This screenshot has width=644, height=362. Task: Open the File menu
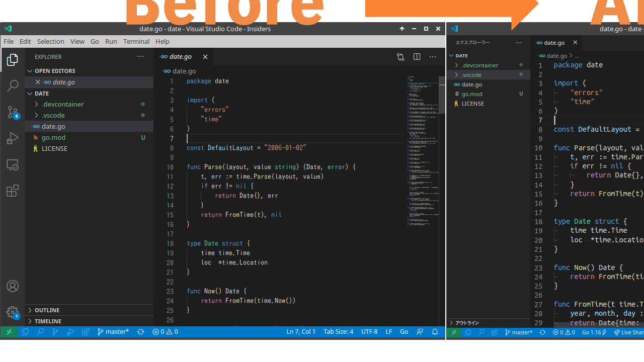(9, 41)
